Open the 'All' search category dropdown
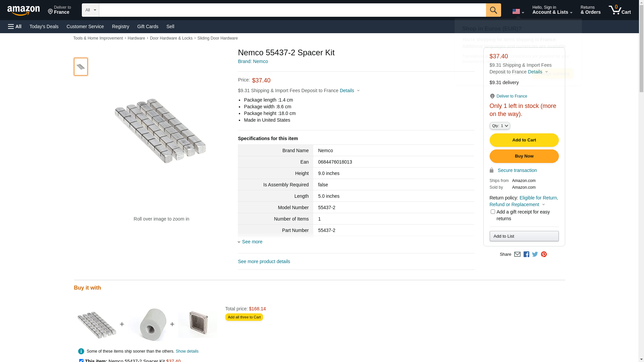This screenshot has width=644, height=362. pyautogui.click(x=90, y=10)
